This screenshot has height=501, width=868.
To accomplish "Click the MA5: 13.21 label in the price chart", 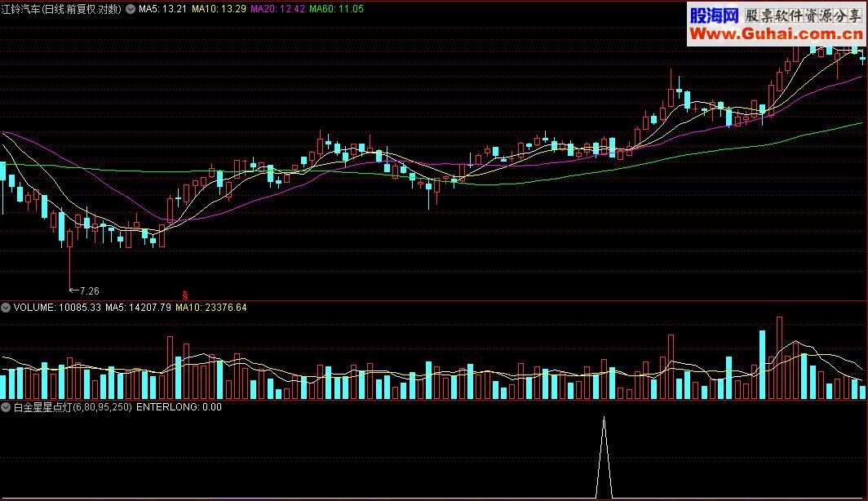I will click(162, 9).
